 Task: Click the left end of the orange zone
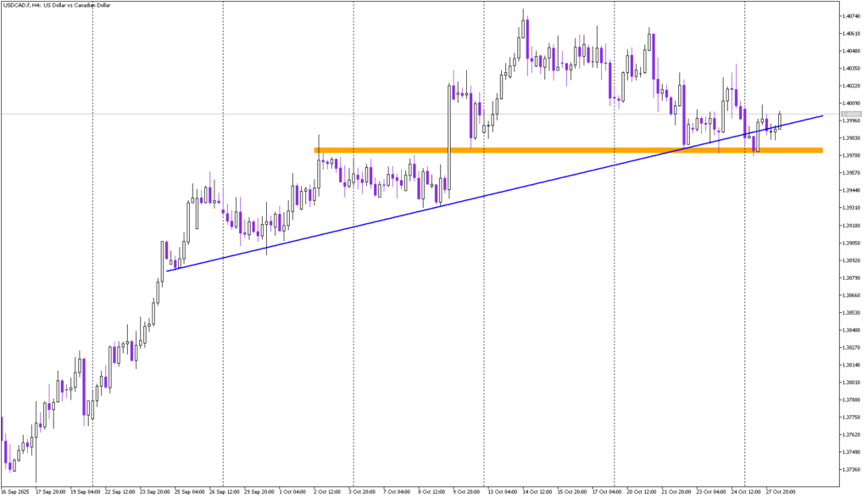(316, 150)
